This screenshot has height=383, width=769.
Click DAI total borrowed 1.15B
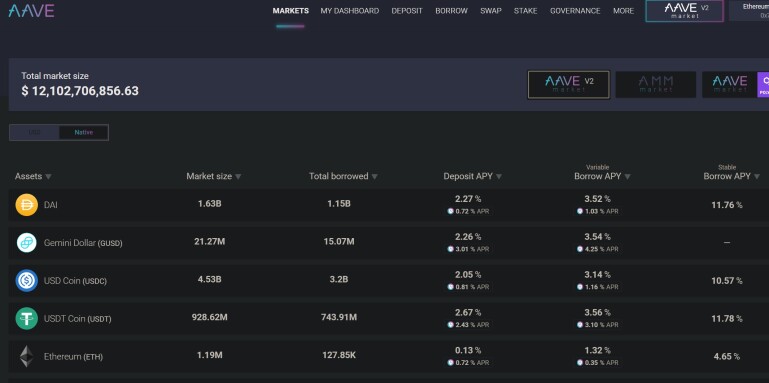pos(339,204)
